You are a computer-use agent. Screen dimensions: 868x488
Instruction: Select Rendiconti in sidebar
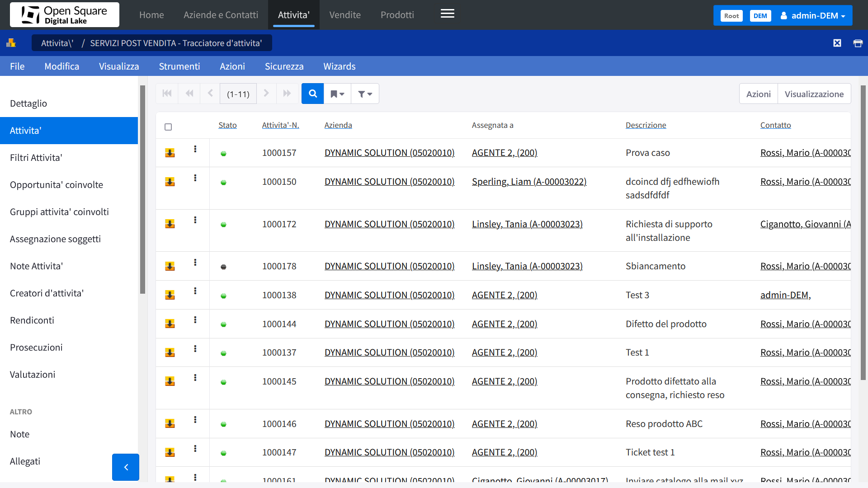[x=69, y=320]
